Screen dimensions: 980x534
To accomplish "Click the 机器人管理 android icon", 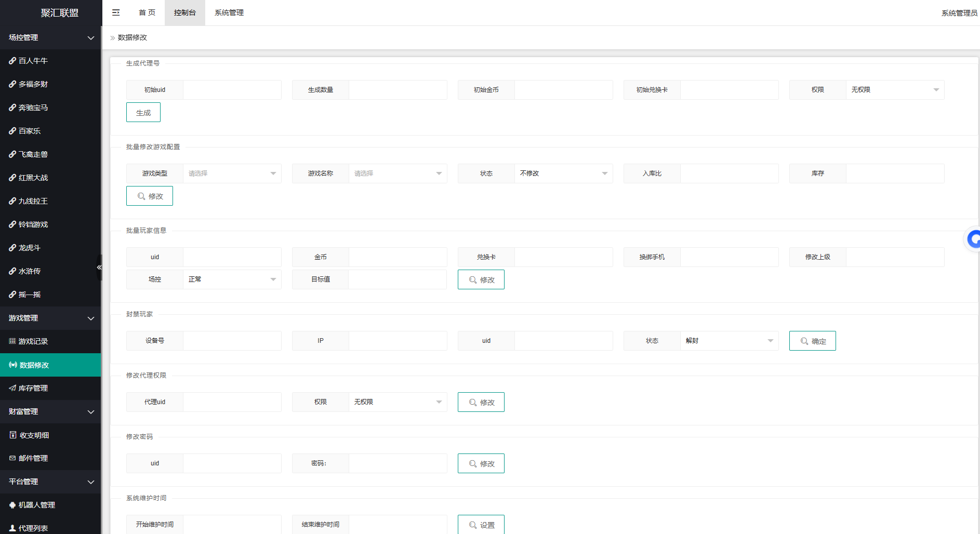I will 12,505.
